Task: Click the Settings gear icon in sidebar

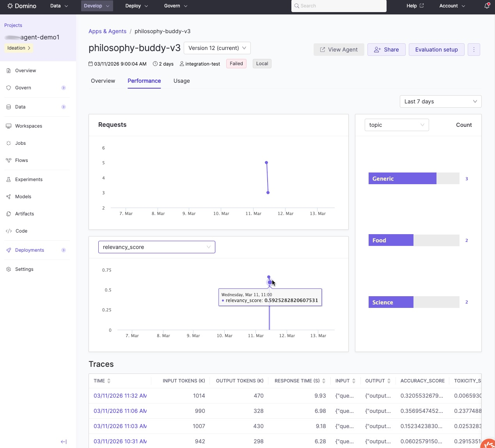Action: tap(9, 269)
